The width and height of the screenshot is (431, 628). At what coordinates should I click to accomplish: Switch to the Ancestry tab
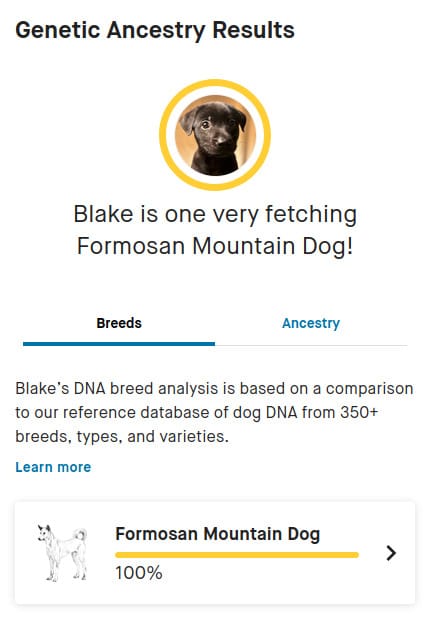point(311,323)
